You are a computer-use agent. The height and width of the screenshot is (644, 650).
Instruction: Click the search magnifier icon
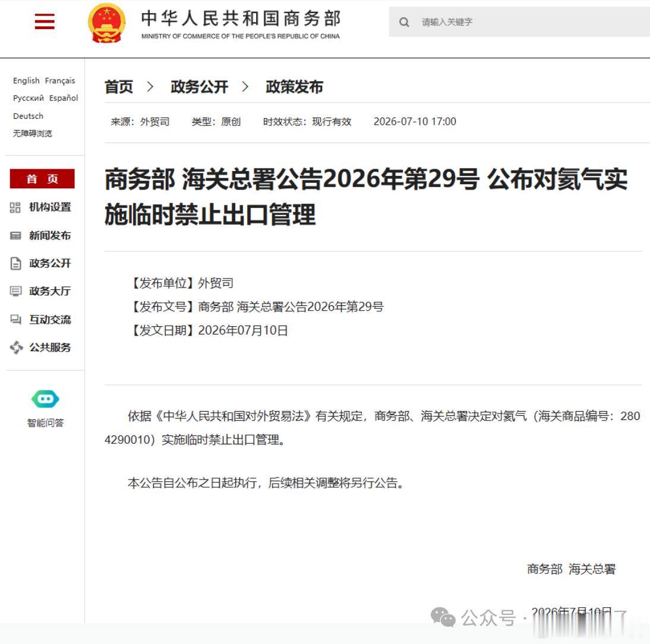pyautogui.click(x=404, y=23)
